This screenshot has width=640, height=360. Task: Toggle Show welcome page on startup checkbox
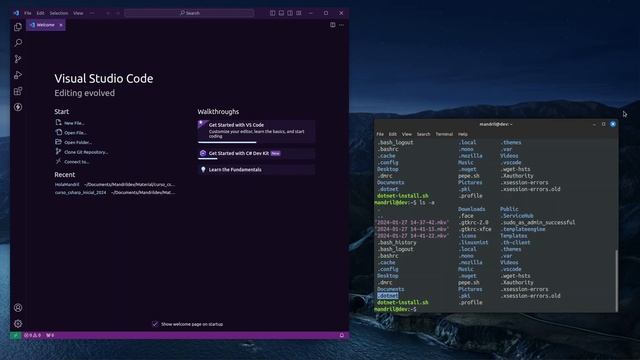click(x=155, y=324)
